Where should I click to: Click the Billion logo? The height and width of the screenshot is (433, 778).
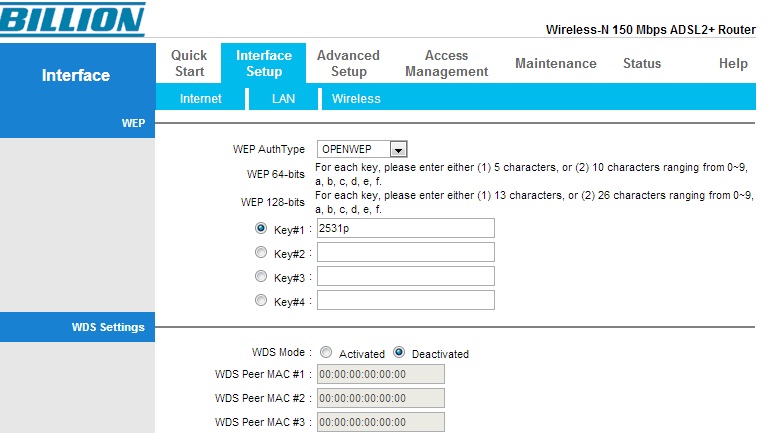[x=72, y=20]
